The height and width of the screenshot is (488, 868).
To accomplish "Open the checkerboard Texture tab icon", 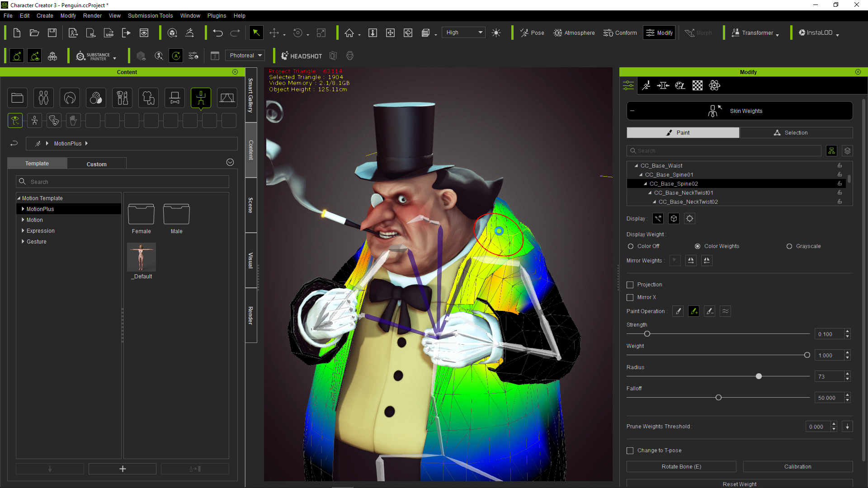I will coord(698,85).
